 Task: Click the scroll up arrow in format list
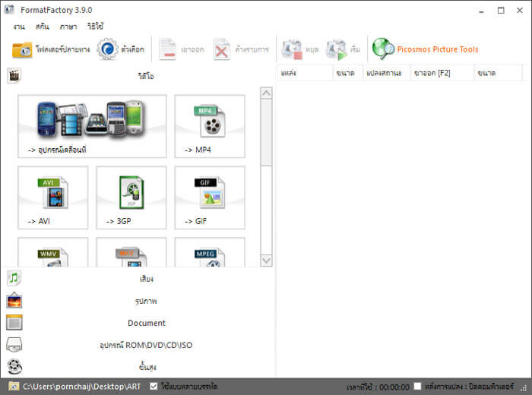tap(266, 93)
